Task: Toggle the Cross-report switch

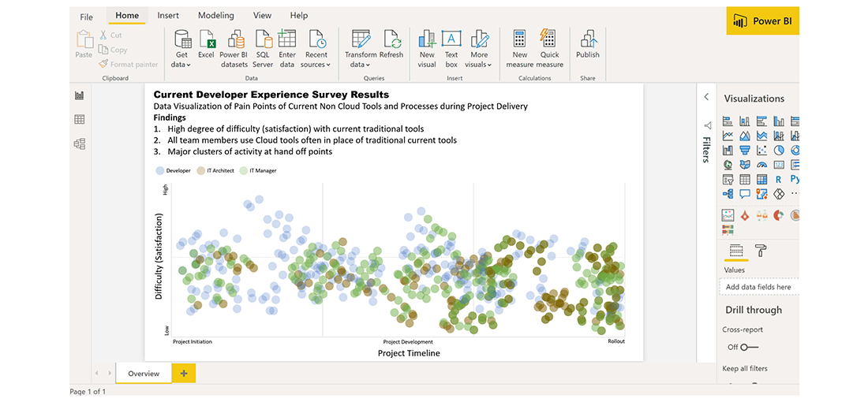Action: click(749, 347)
